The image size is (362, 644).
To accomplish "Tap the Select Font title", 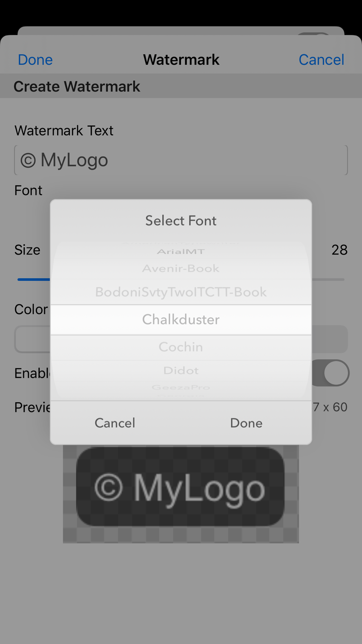I will 181,221.
